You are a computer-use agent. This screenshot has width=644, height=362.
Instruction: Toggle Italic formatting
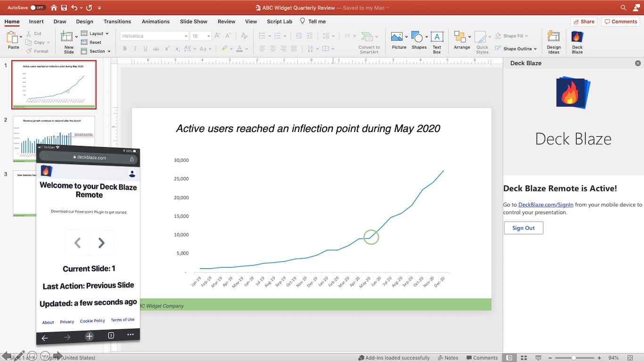[135, 49]
